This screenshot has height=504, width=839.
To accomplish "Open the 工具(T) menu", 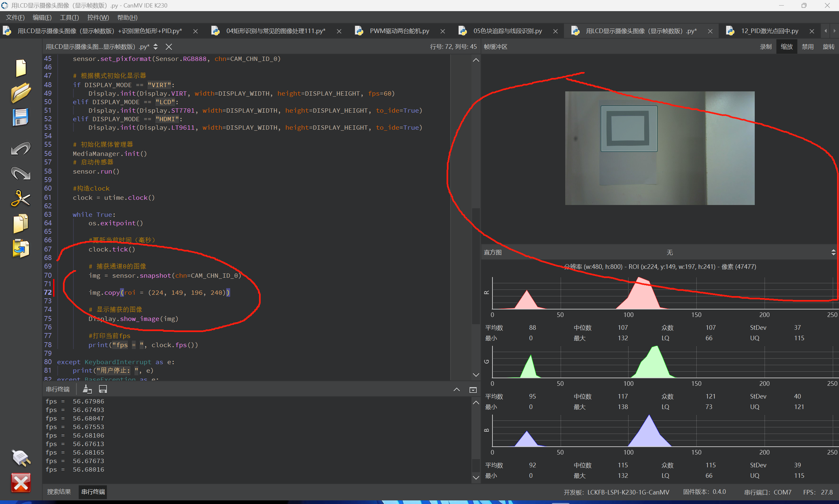I will pyautogui.click(x=69, y=18).
